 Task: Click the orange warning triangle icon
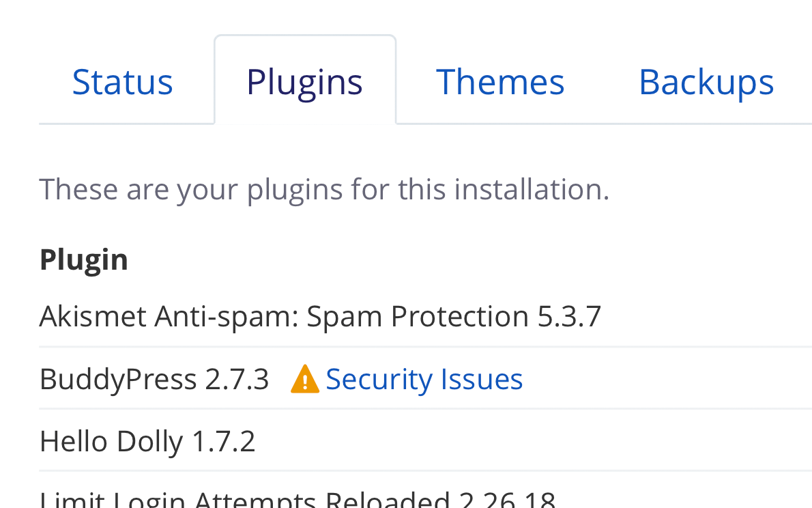[x=304, y=379]
